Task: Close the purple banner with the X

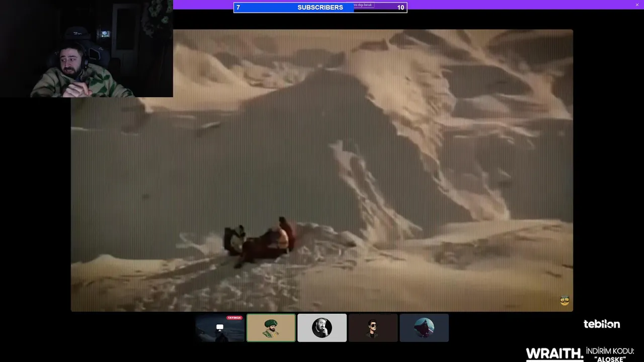Action: (x=637, y=5)
